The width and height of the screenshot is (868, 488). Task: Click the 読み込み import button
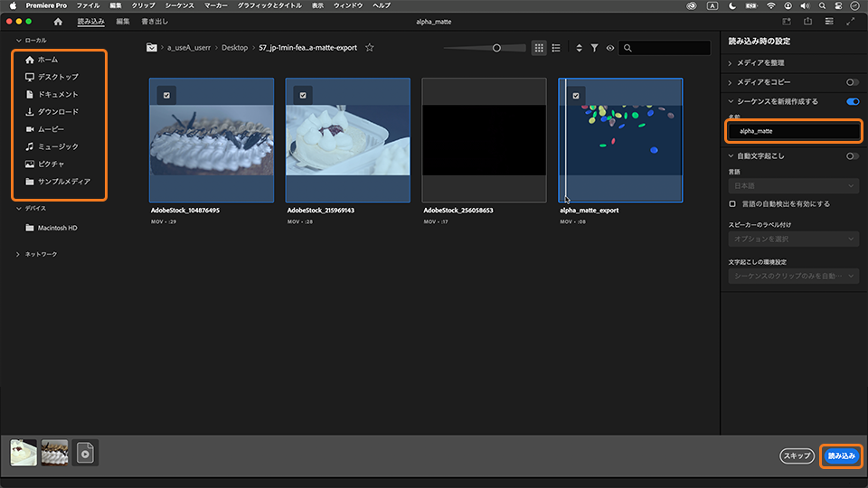[842, 455]
